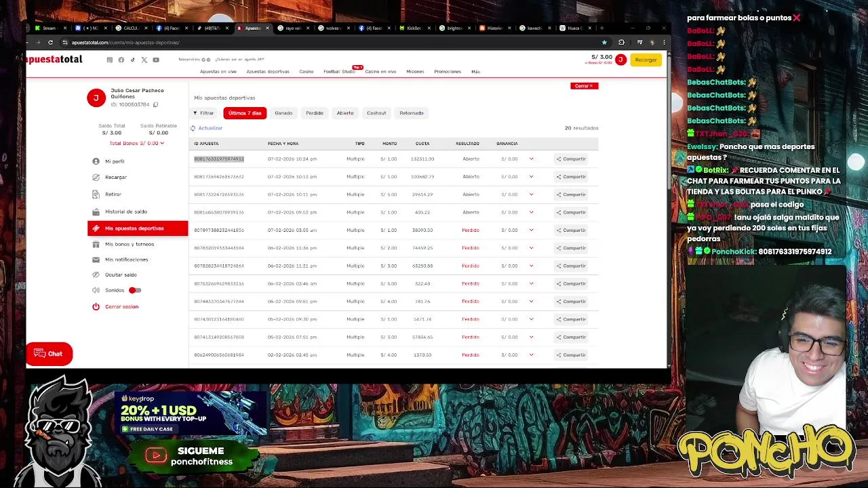This screenshot has height=488, width=868.
Task: Expand bet row dated 07-02-2026 10:13 pm
Action: pos(531,176)
